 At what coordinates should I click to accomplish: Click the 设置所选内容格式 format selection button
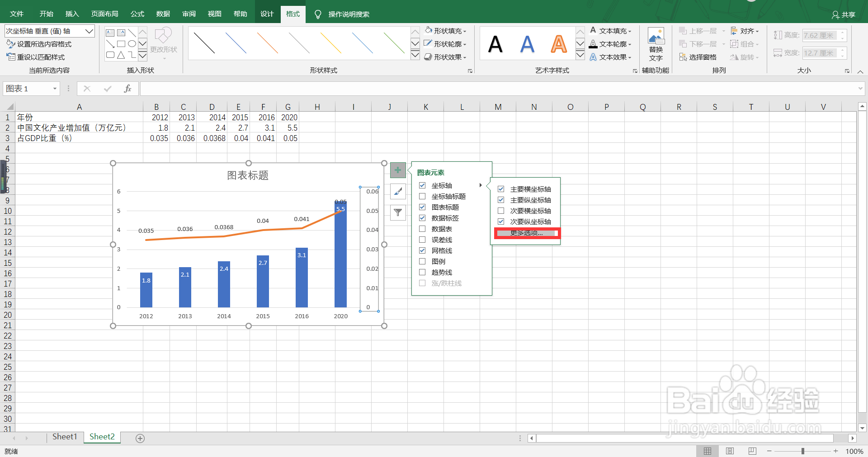point(39,44)
